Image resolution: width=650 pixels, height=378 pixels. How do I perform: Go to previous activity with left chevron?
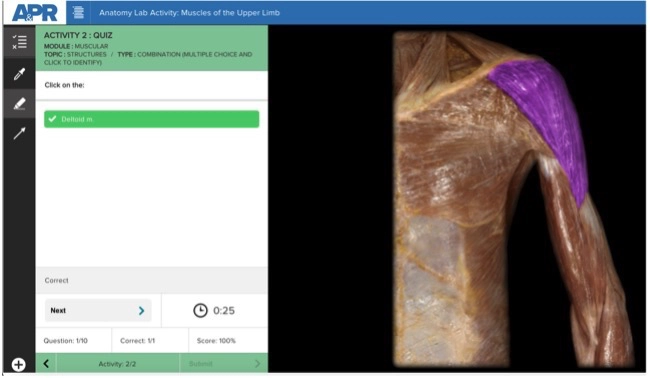[x=46, y=364]
